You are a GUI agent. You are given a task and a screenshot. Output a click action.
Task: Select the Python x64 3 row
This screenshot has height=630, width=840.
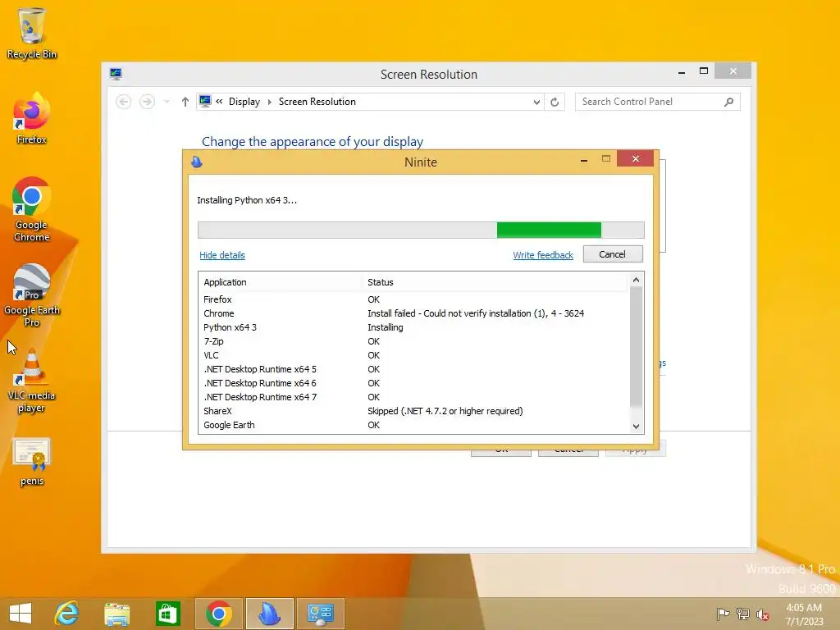point(413,327)
